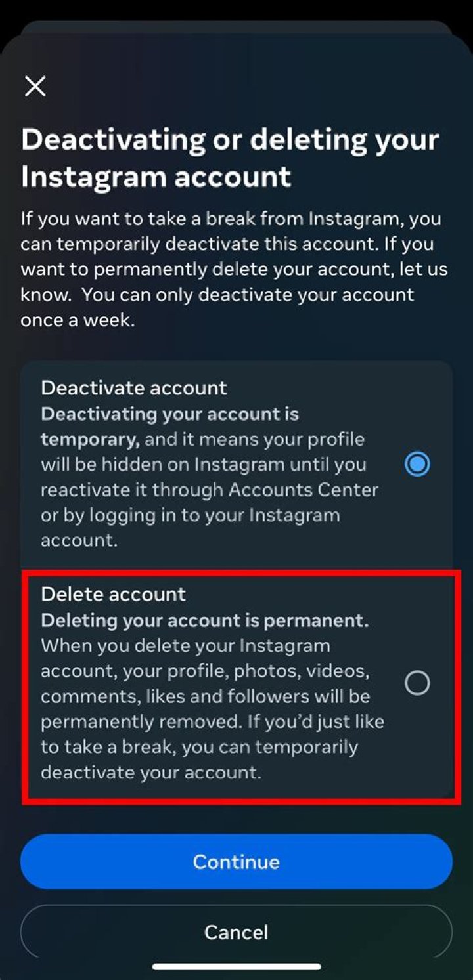Tap the iOS home indicator bar
Viewport: 473px width, 980px height.
point(236,966)
